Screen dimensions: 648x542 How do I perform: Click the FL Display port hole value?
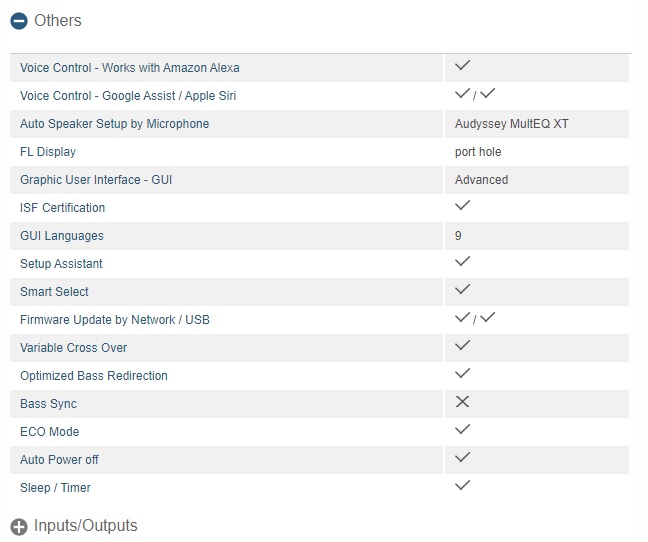478,152
